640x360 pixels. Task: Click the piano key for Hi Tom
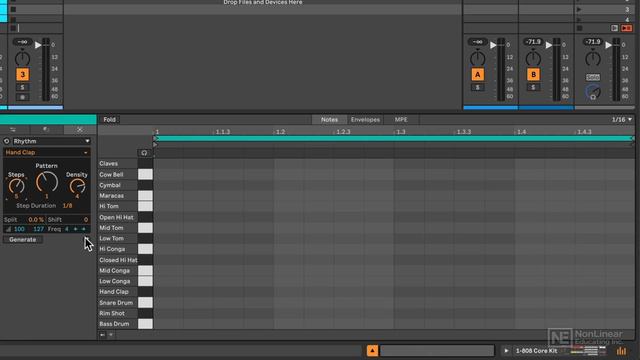pyautogui.click(x=145, y=206)
